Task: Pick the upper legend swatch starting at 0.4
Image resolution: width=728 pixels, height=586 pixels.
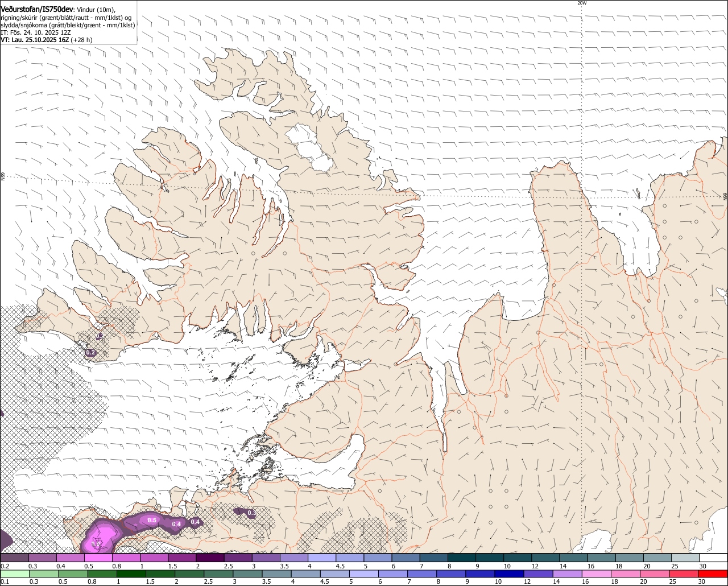Action: point(71,558)
